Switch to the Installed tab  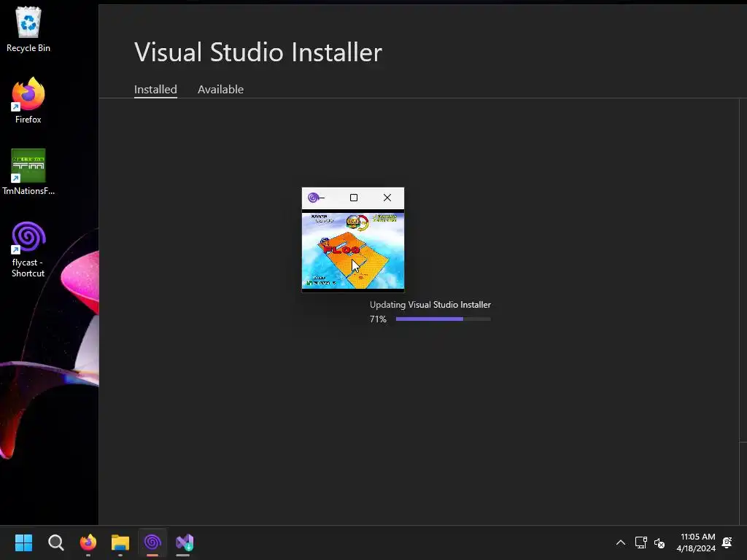click(155, 90)
